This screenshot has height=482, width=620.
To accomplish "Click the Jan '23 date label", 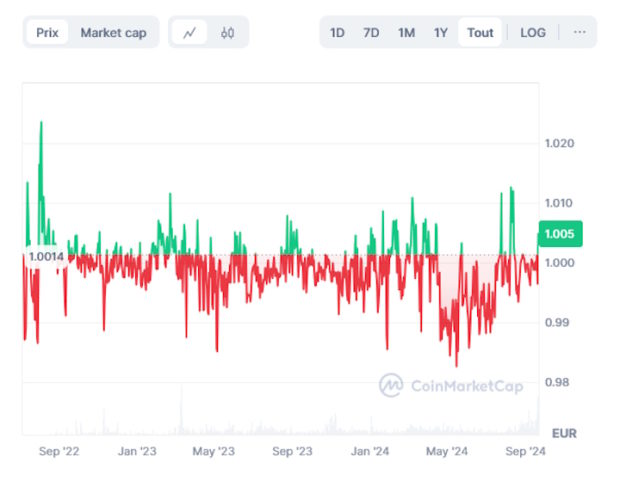I will coord(137,451).
